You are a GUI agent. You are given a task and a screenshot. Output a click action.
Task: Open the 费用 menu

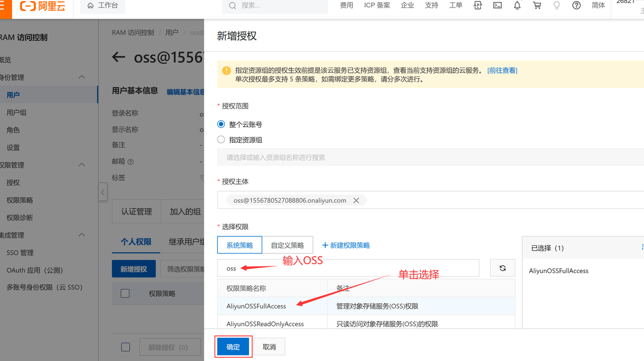point(347,6)
